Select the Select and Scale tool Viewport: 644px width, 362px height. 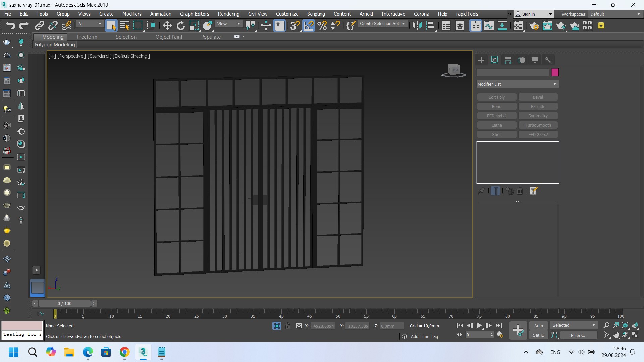(194, 26)
